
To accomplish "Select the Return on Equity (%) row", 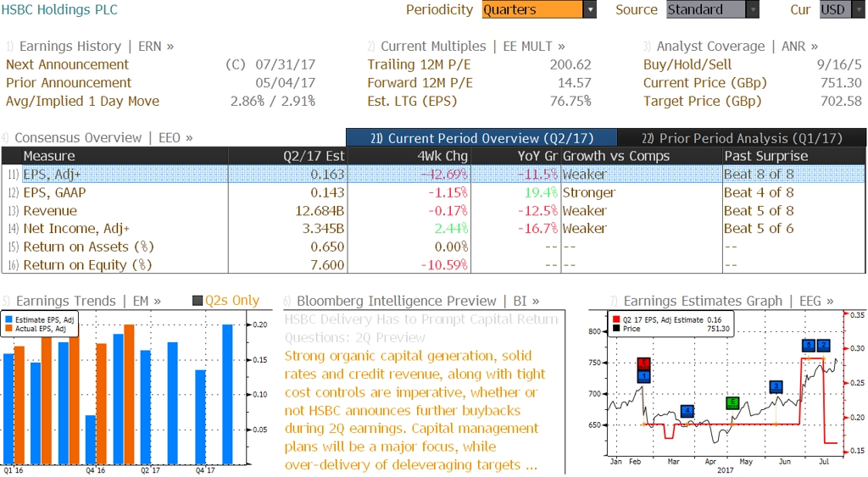I will pos(433,265).
